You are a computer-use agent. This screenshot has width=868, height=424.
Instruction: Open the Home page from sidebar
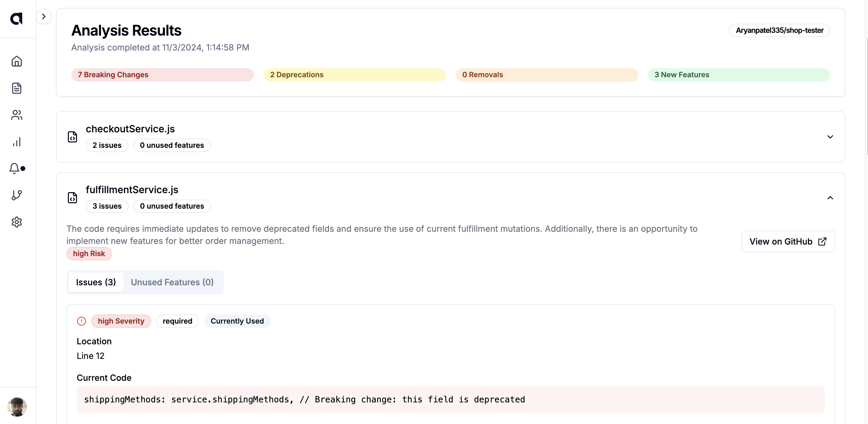16,61
